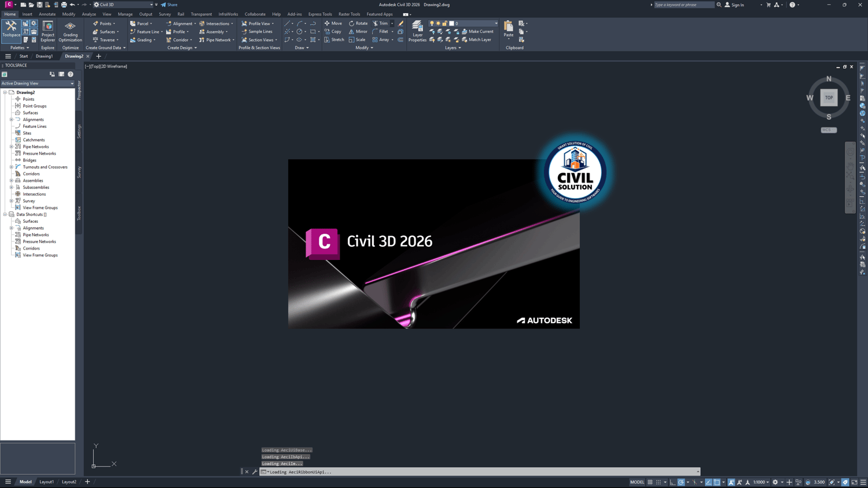The width and height of the screenshot is (868, 488).
Task: Click the Save icon in quick access toolbar
Action: point(39,5)
